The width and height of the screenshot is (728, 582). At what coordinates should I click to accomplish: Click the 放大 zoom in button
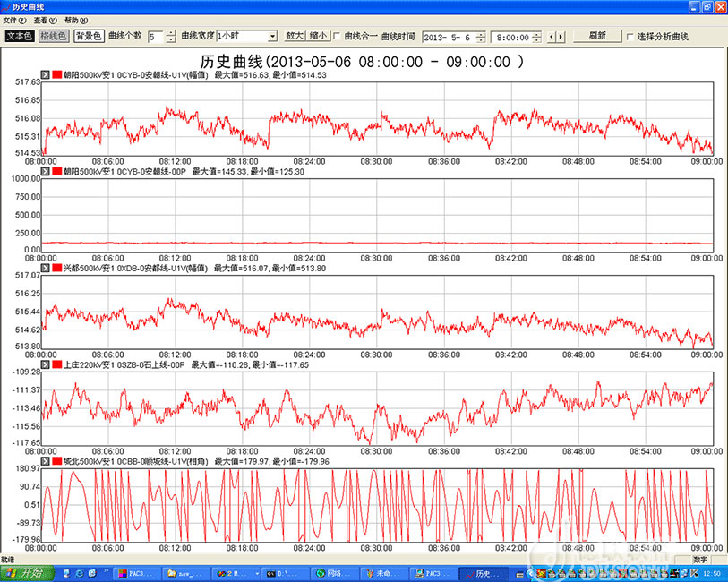294,37
